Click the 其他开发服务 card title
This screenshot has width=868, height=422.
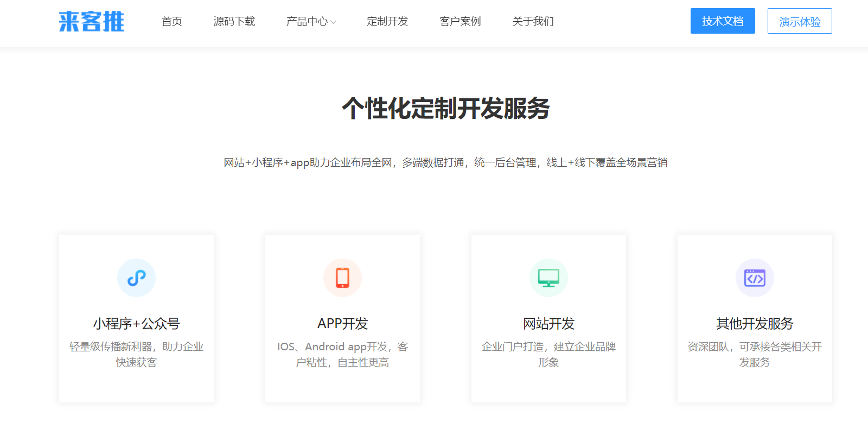pos(755,324)
